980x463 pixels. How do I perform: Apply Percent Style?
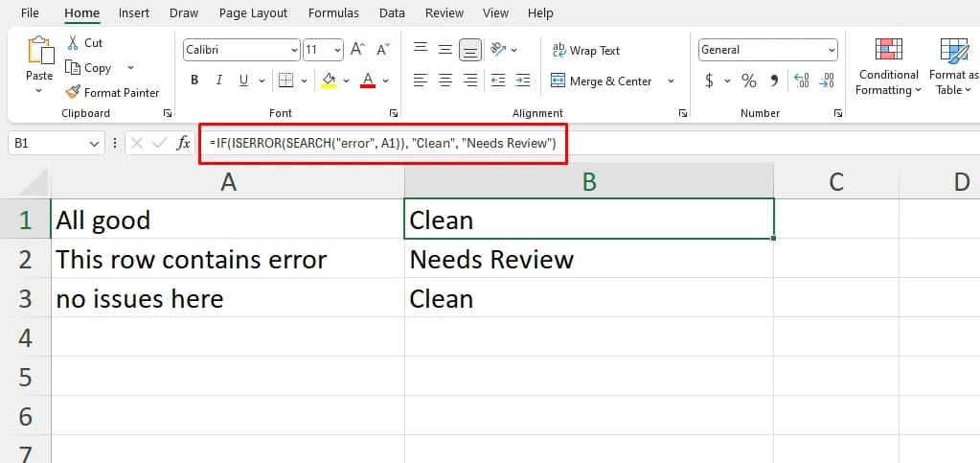click(749, 81)
